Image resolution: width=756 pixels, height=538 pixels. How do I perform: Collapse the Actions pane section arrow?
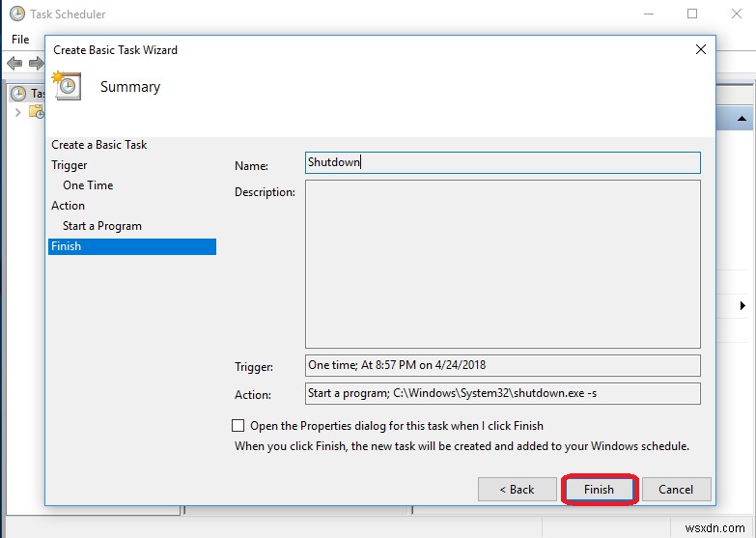tap(742, 118)
